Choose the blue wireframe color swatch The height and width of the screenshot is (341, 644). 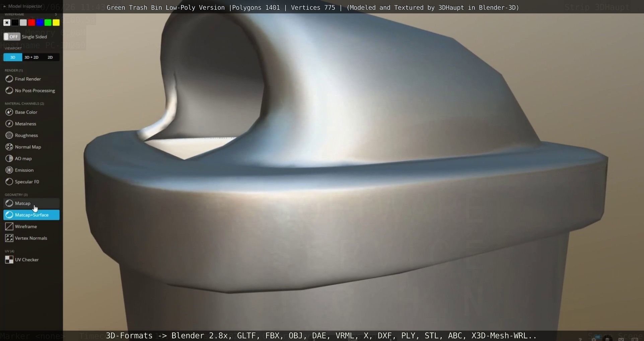click(x=40, y=22)
